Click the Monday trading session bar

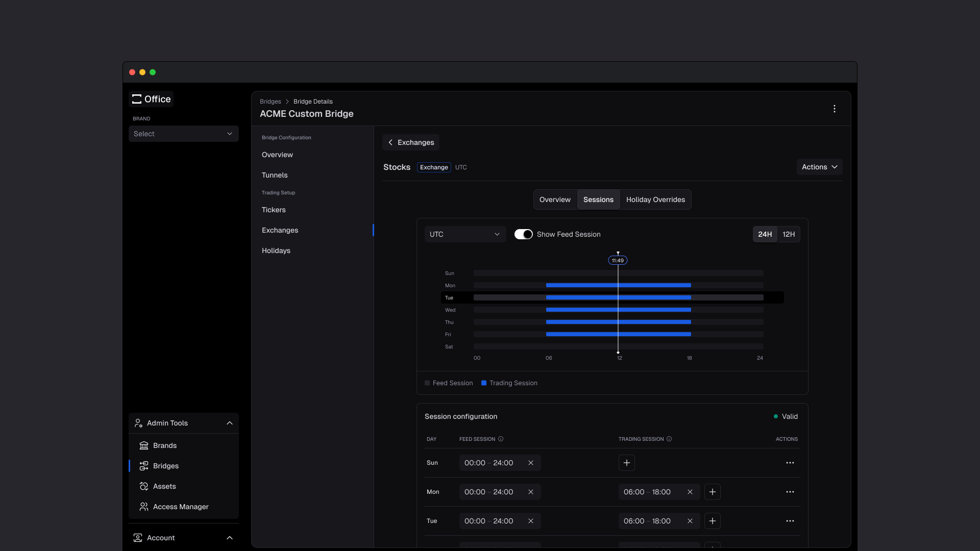coord(619,285)
